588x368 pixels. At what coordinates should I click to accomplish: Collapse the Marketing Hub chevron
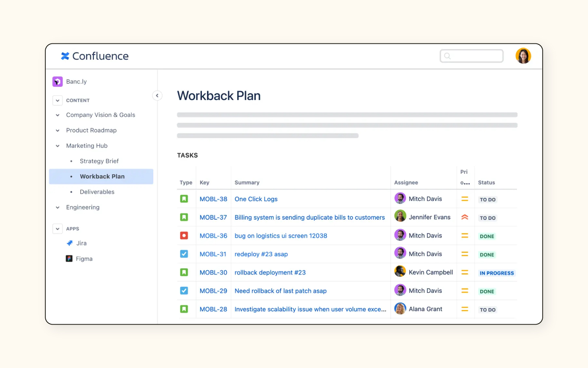(x=57, y=146)
